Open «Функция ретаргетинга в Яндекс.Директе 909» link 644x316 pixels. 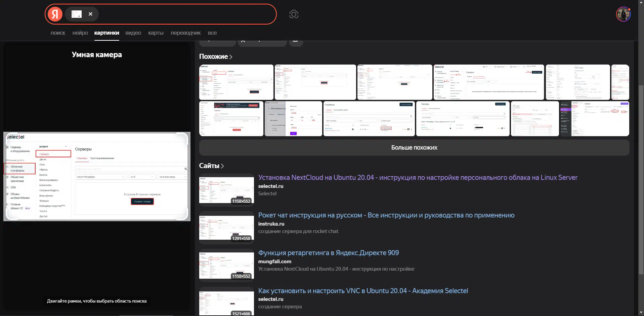328,253
